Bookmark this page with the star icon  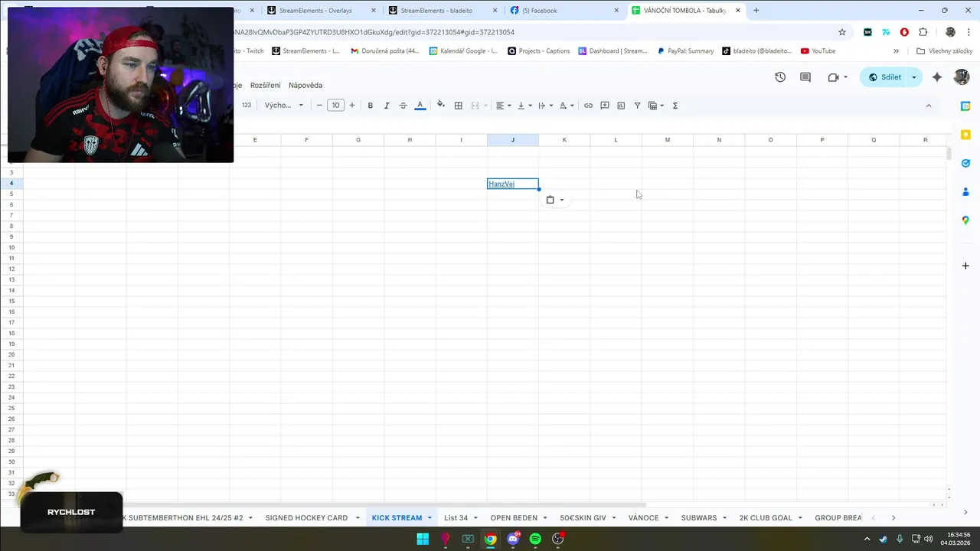pos(842,32)
